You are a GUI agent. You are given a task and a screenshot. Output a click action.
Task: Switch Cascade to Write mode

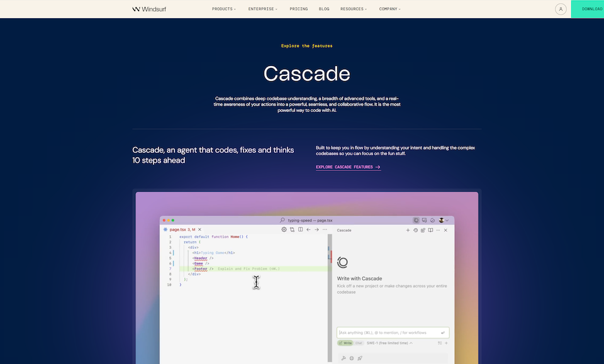click(x=345, y=343)
